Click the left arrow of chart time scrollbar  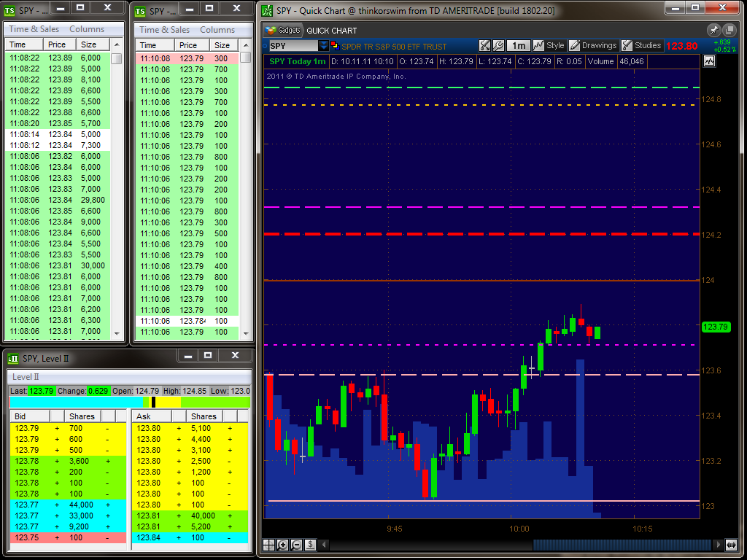[x=325, y=545]
